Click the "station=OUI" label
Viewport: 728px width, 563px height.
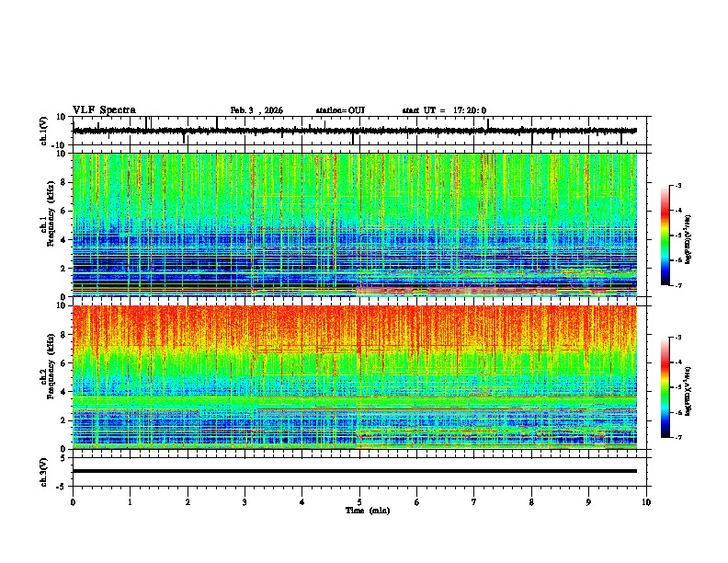340,110
